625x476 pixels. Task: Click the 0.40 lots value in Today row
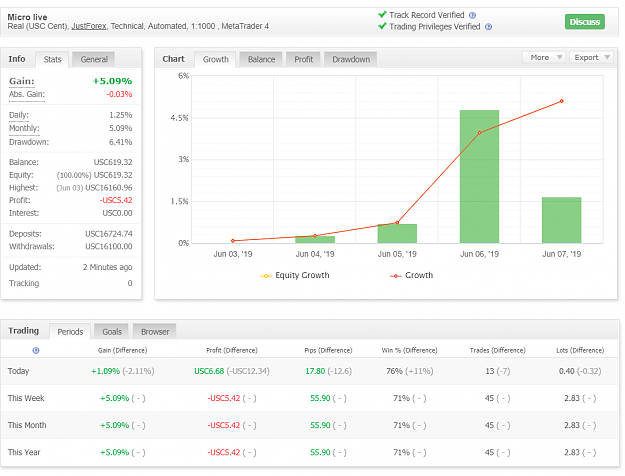(x=566, y=371)
